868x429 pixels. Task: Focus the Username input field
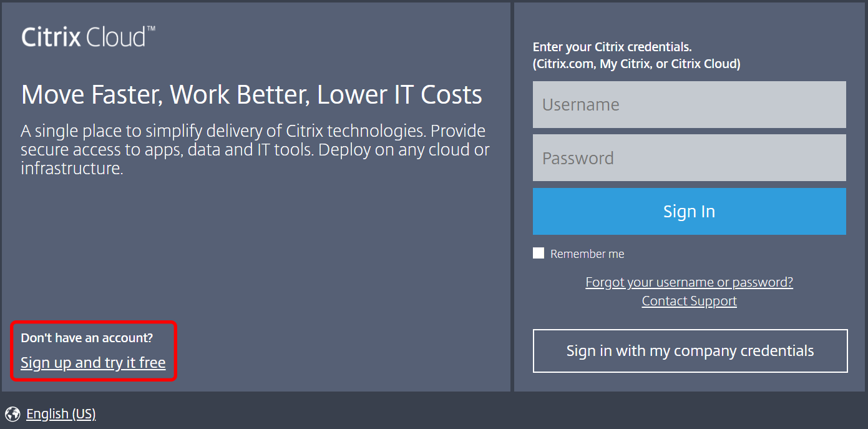click(689, 104)
